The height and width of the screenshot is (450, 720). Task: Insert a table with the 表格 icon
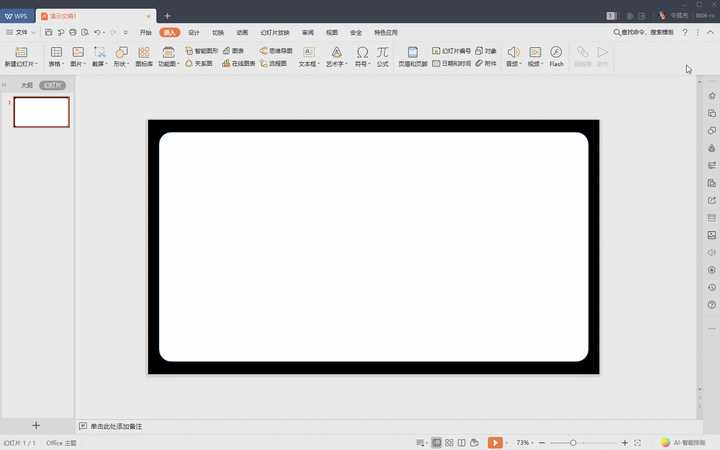point(56,52)
